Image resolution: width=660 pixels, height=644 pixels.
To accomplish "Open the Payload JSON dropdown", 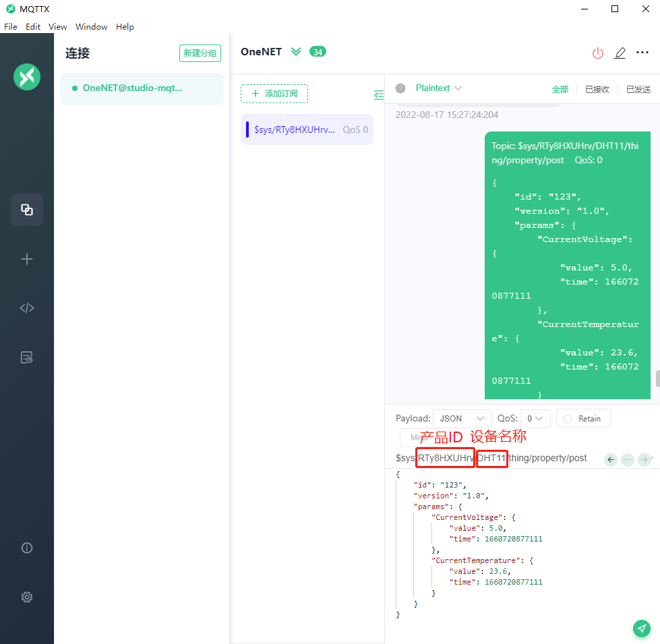I will [x=462, y=418].
